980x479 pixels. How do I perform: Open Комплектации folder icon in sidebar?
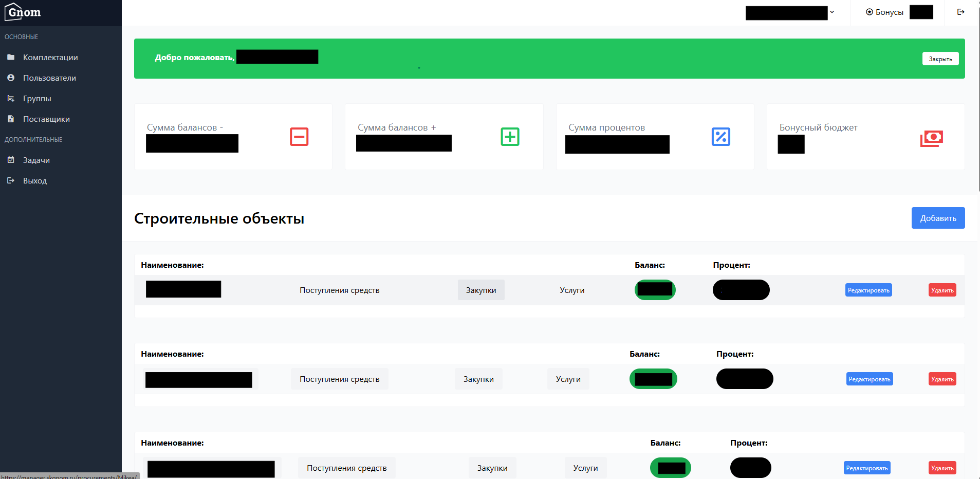pyautogui.click(x=11, y=57)
